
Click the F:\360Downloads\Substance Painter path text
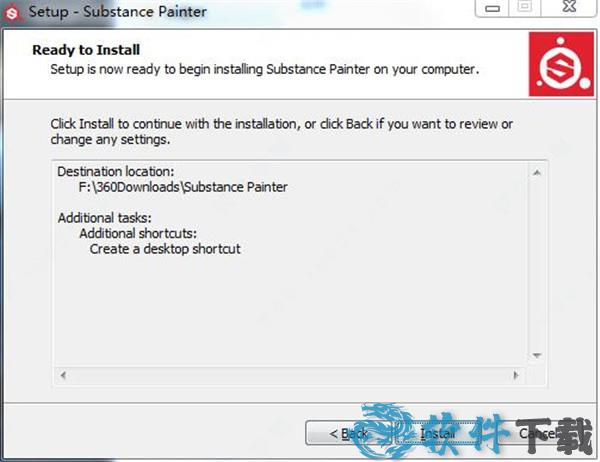[183, 187]
